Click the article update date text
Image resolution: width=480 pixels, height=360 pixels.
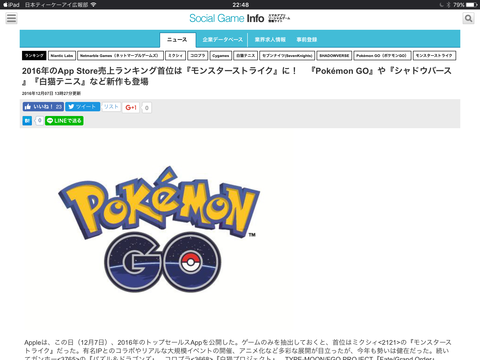click(x=51, y=93)
